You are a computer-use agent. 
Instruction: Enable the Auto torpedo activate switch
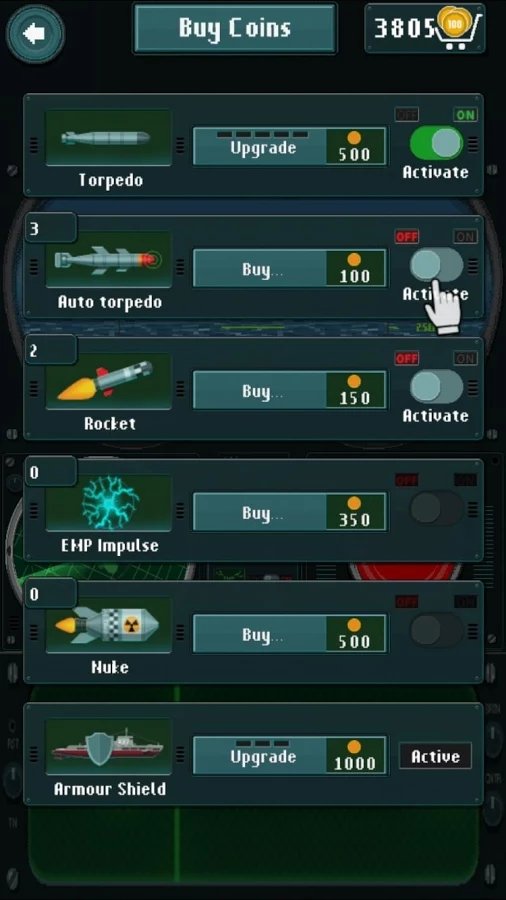pos(436,265)
